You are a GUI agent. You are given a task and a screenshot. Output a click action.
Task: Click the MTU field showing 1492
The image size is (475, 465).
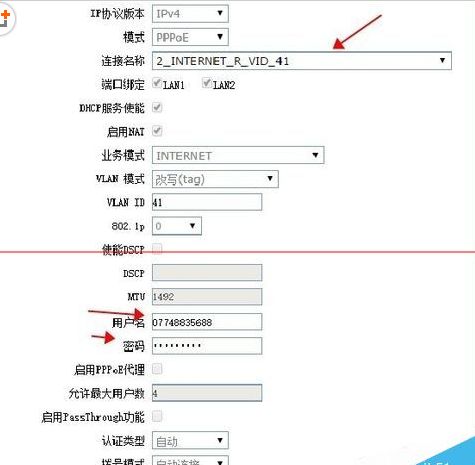click(x=207, y=297)
